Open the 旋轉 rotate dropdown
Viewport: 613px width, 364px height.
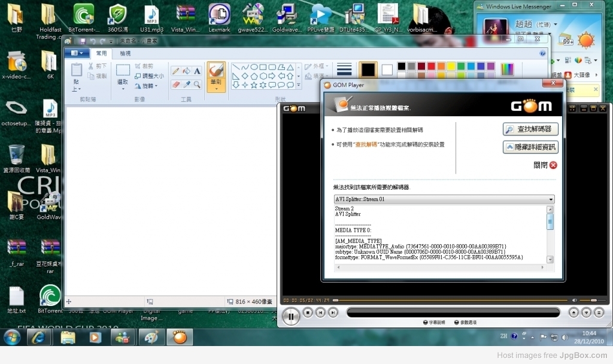(x=146, y=86)
